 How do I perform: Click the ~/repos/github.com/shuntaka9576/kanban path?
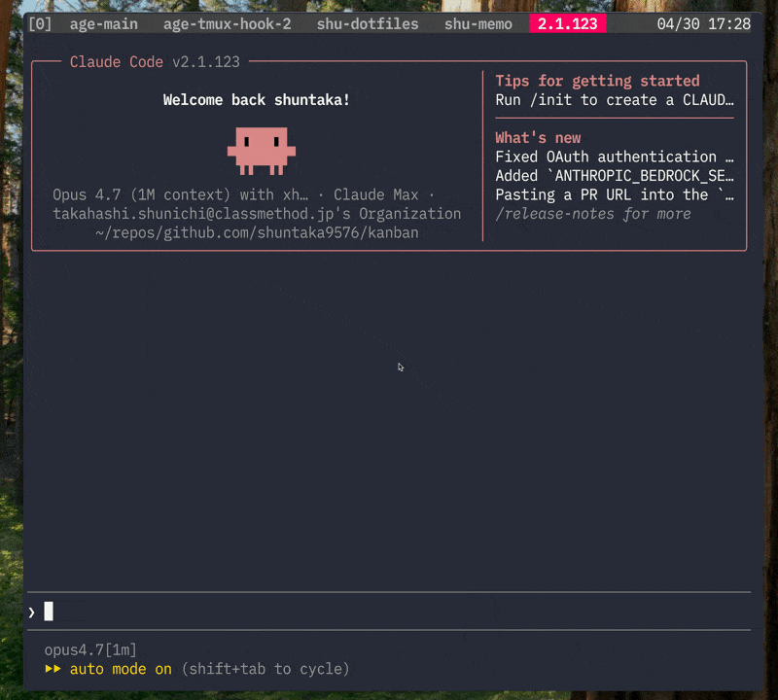tap(257, 232)
